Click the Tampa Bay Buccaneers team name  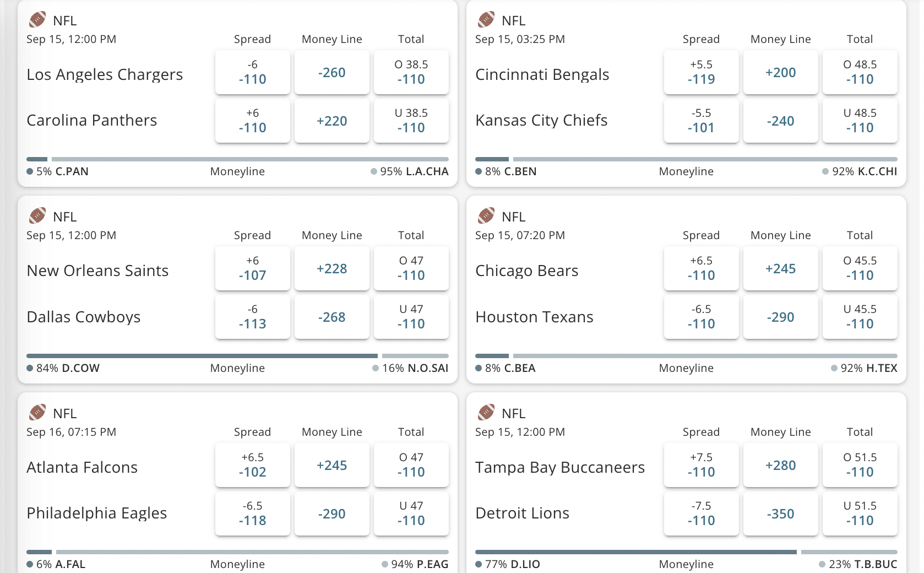pos(560,467)
